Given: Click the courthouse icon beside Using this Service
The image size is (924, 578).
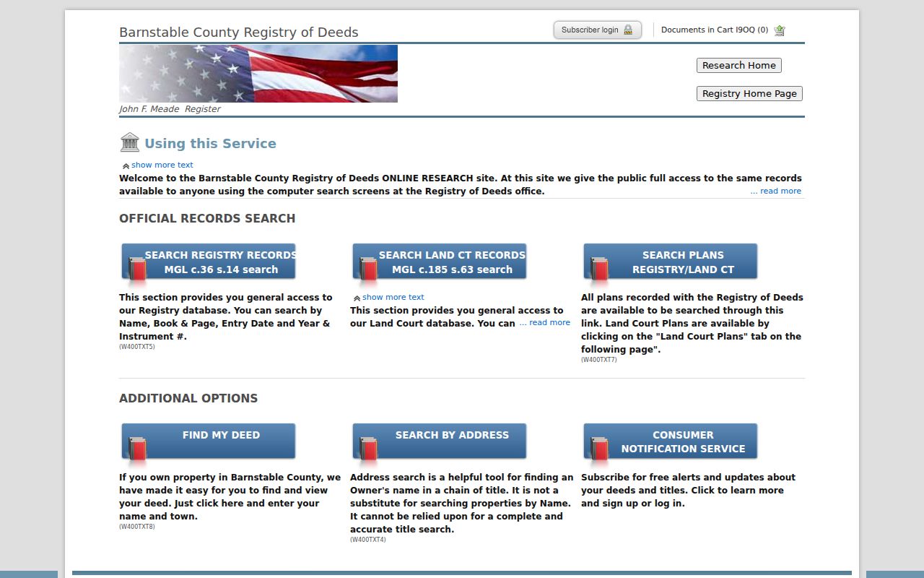Looking at the screenshot, I should [130, 142].
